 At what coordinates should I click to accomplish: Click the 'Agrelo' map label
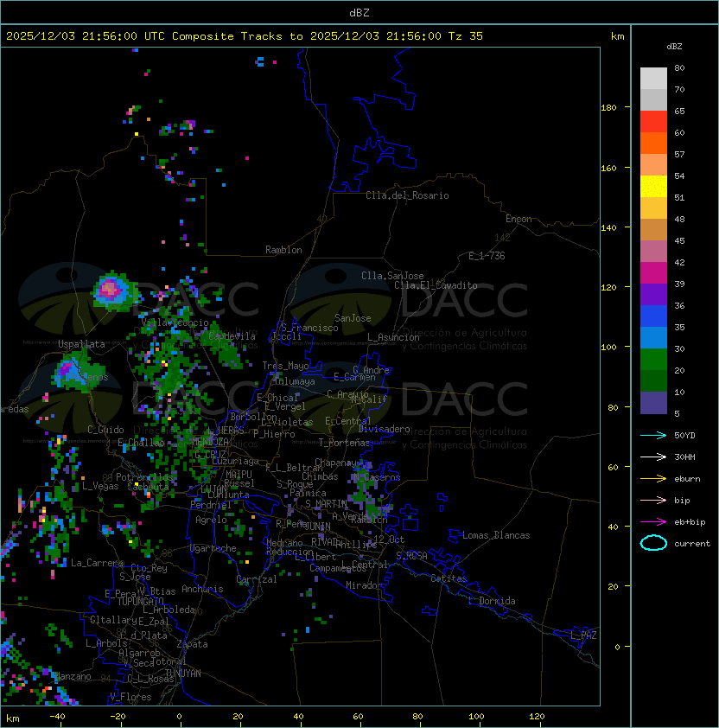(211, 520)
